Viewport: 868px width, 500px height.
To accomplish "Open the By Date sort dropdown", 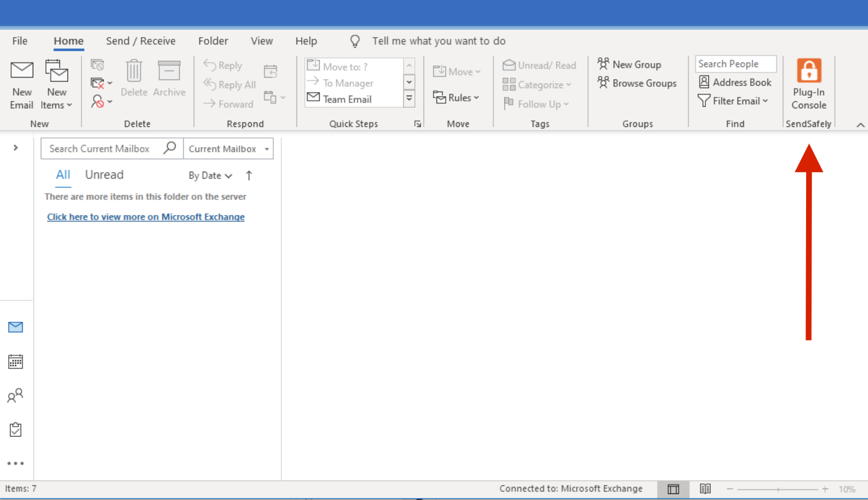I will [210, 175].
